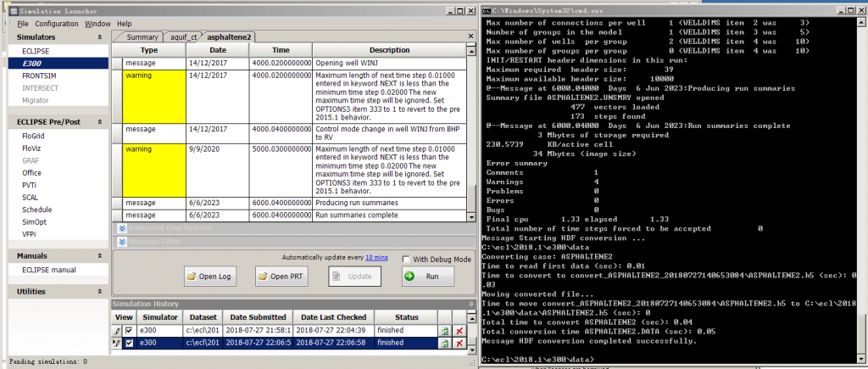The height and width of the screenshot is (369, 868).
Task: Collapse the Manuals section
Action: [100, 256]
